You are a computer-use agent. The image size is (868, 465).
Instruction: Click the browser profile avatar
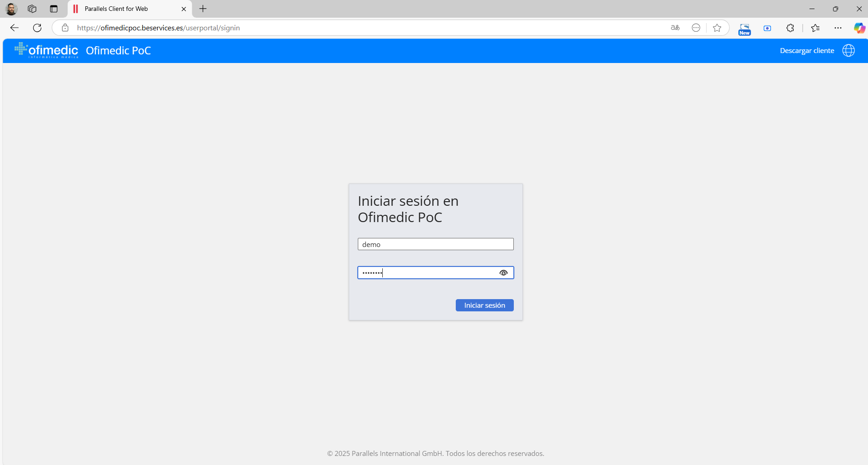11,9
